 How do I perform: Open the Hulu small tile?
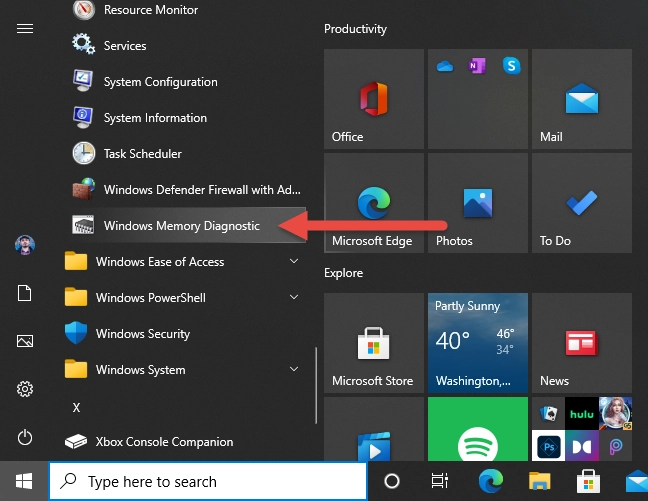tap(582, 413)
